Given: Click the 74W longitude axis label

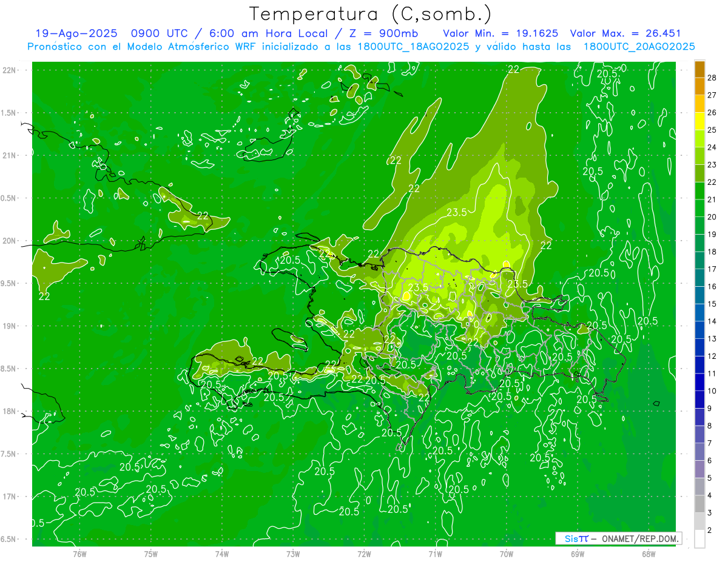Looking at the screenshot, I should coord(222,554).
